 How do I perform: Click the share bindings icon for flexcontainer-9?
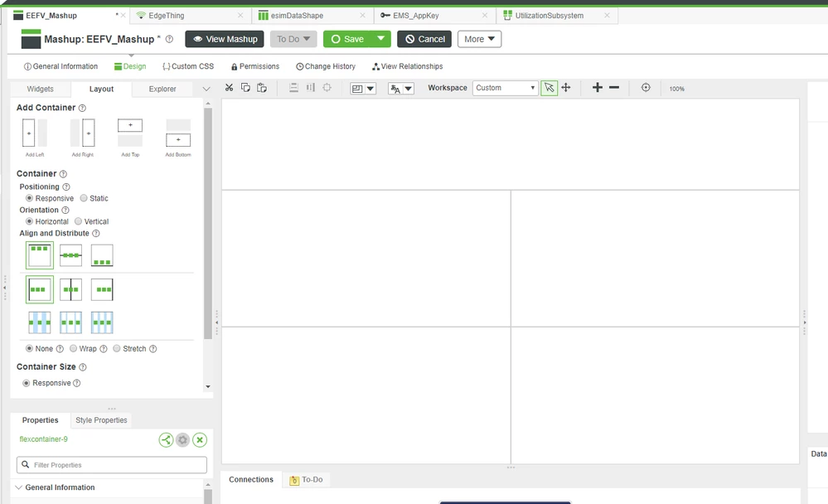point(166,439)
